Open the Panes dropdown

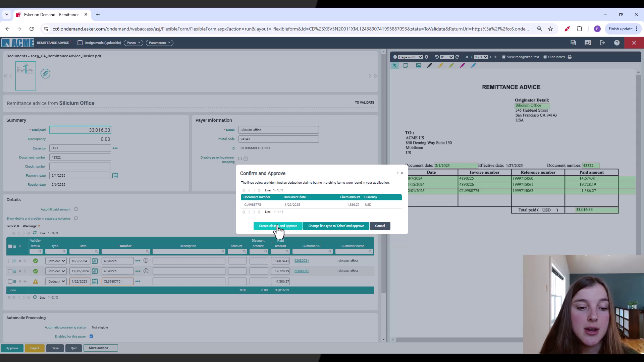(x=133, y=43)
